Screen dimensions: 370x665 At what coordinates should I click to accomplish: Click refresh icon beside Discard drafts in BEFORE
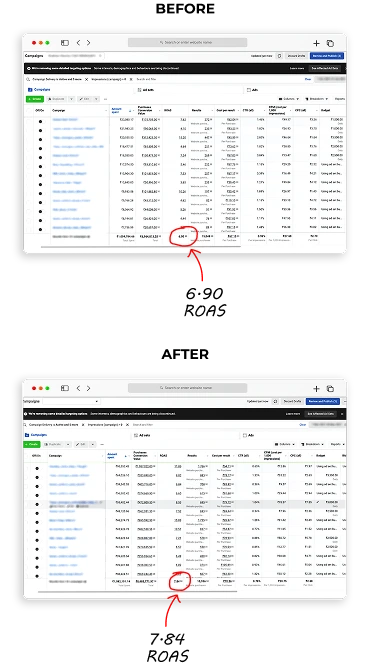(x=279, y=56)
